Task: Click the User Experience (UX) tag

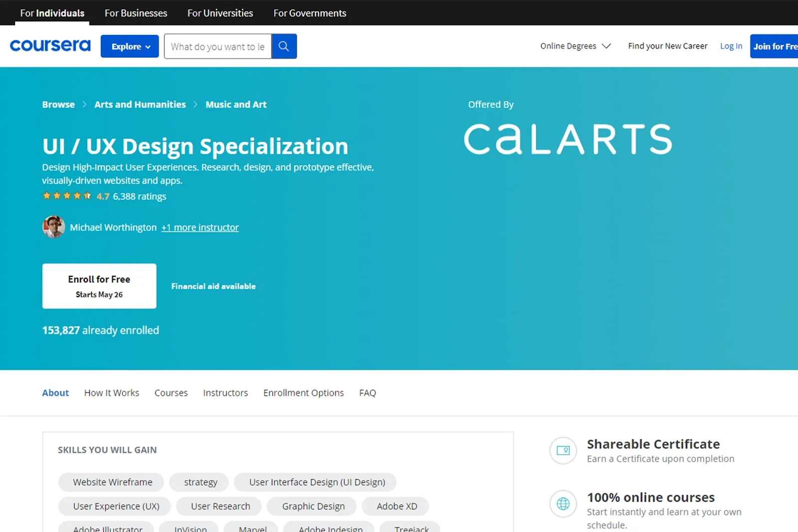Action: 115,506
